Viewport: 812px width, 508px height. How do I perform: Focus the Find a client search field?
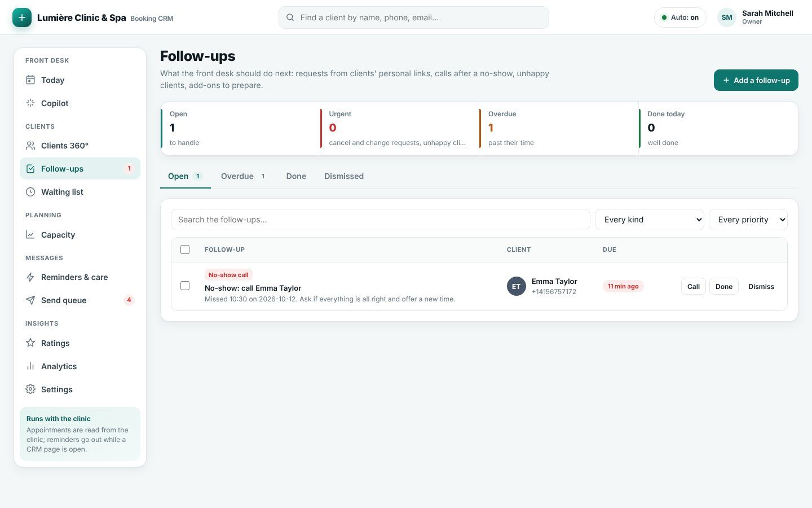tap(414, 17)
